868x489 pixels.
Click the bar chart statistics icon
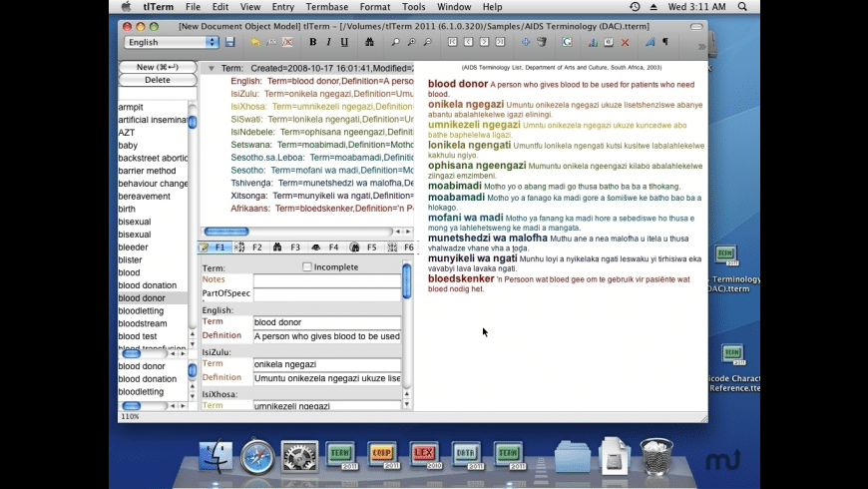(594, 42)
